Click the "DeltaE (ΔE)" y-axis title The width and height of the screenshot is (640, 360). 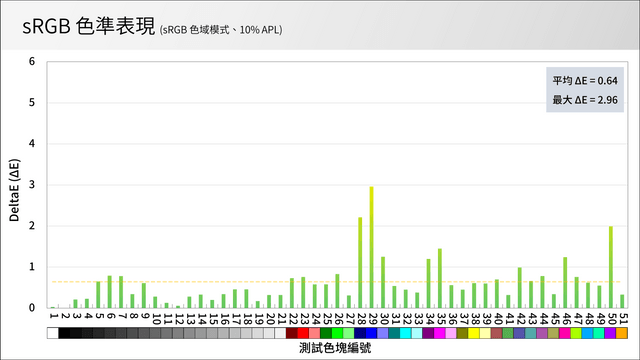tap(14, 190)
